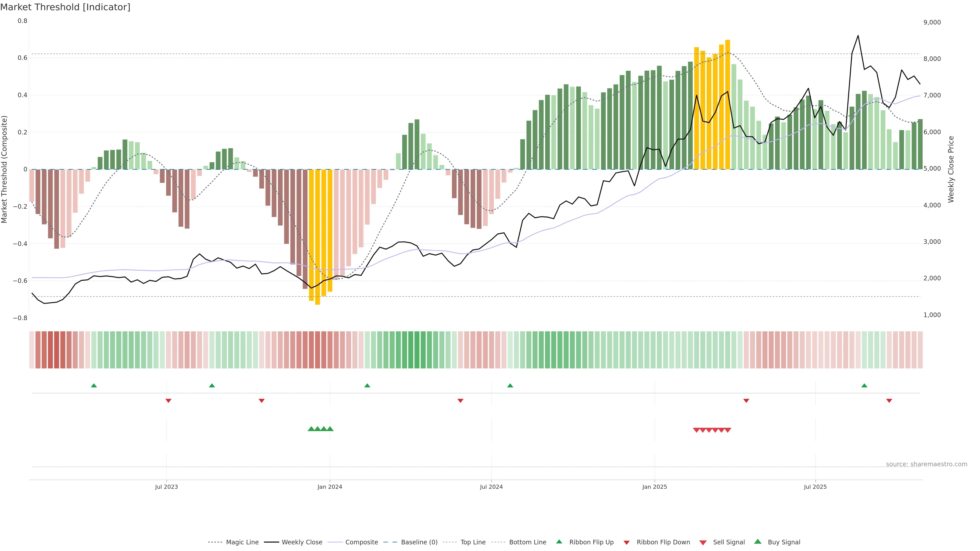Click the Jan 2025 x-axis label
The height and width of the screenshot is (551, 980).
(654, 487)
